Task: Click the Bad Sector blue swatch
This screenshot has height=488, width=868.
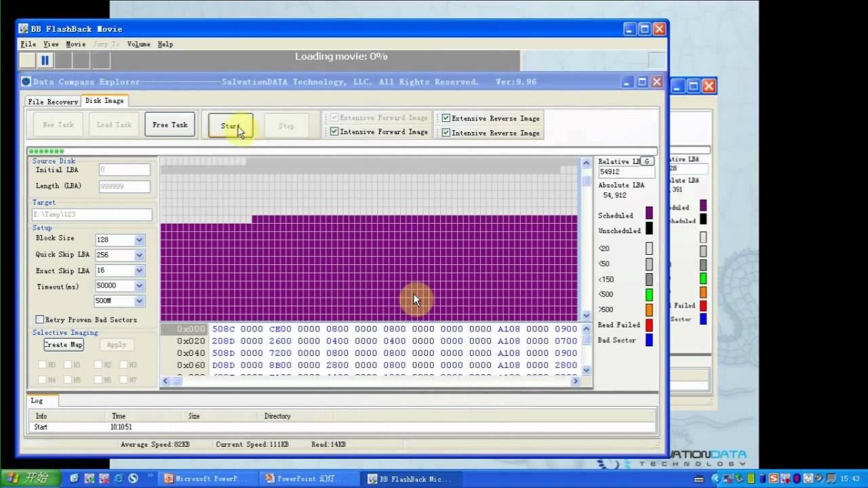Action: pos(649,340)
